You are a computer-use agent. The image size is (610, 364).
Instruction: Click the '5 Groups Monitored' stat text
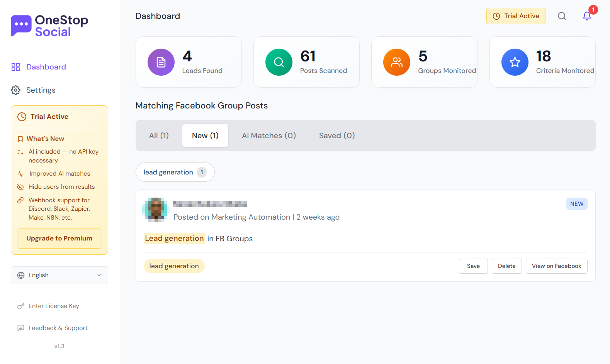pyautogui.click(x=447, y=62)
